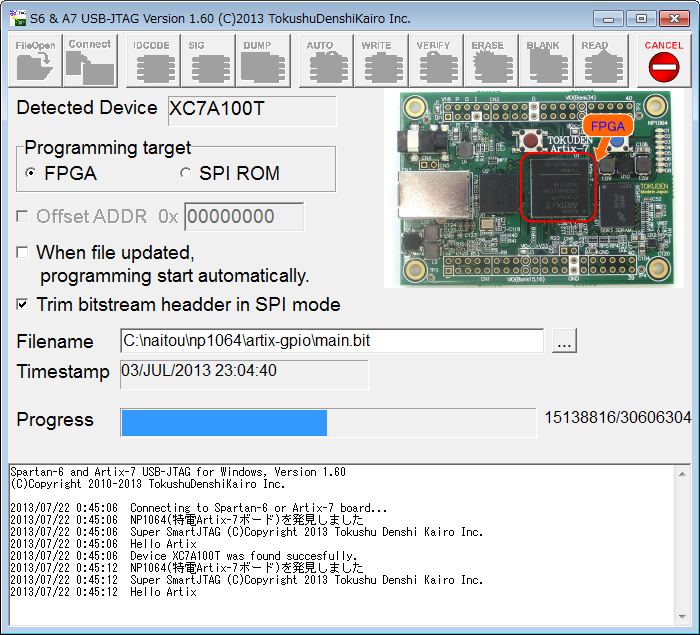Select FPGA as programming target
Screen dimensions: 700x635
pos(31,174)
